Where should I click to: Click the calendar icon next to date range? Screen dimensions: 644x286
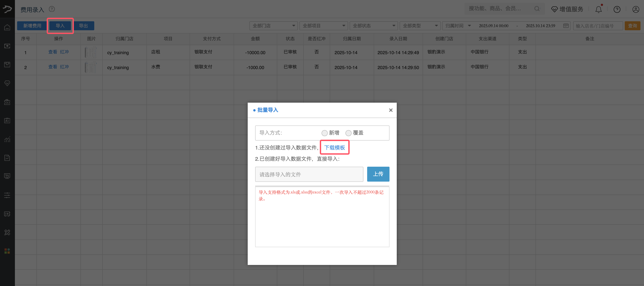(566, 25)
